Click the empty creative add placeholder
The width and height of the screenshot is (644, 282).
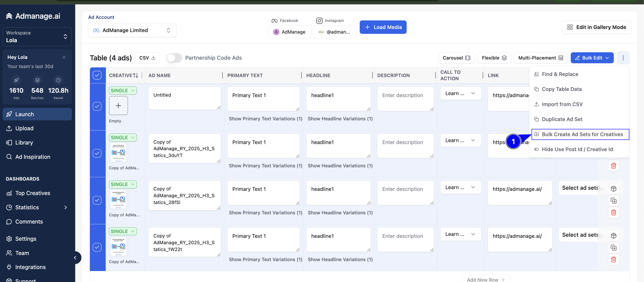pos(118,105)
